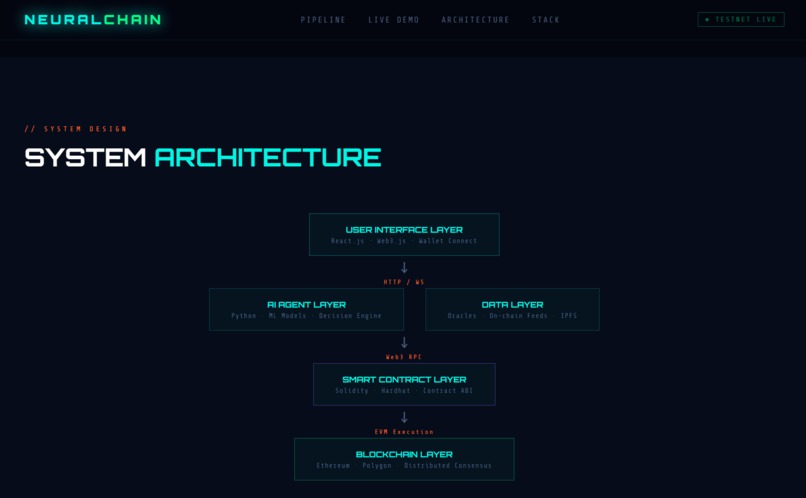The height and width of the screenshot is (498, 806).
Task: Open the NEURALCHAIN logo home link
Action: point(93,20)
